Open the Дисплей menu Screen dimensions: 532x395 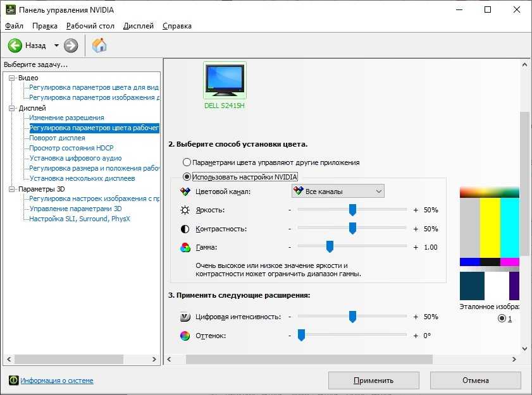pos(139,26)
